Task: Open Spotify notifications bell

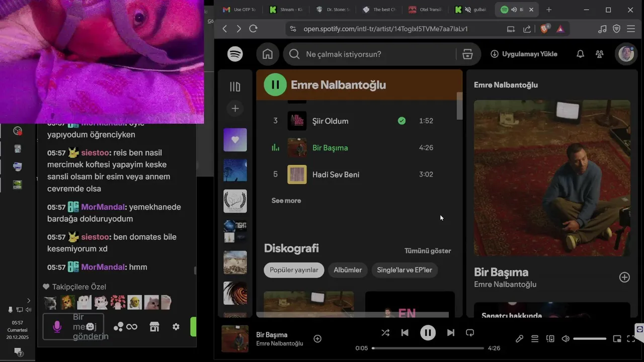Action: pyautogui.click(x=580, y=54)
